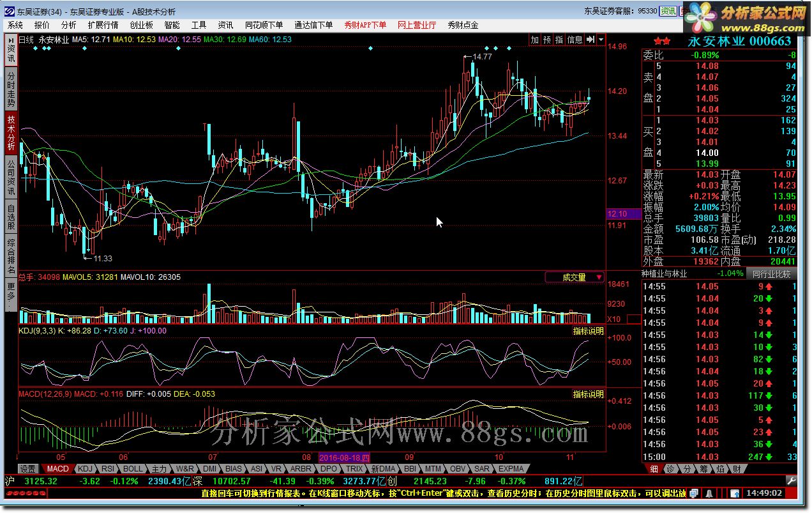Click 指标说明 link on MACD panel
This screenshot has width=812, height=513.
coord(588,394)
